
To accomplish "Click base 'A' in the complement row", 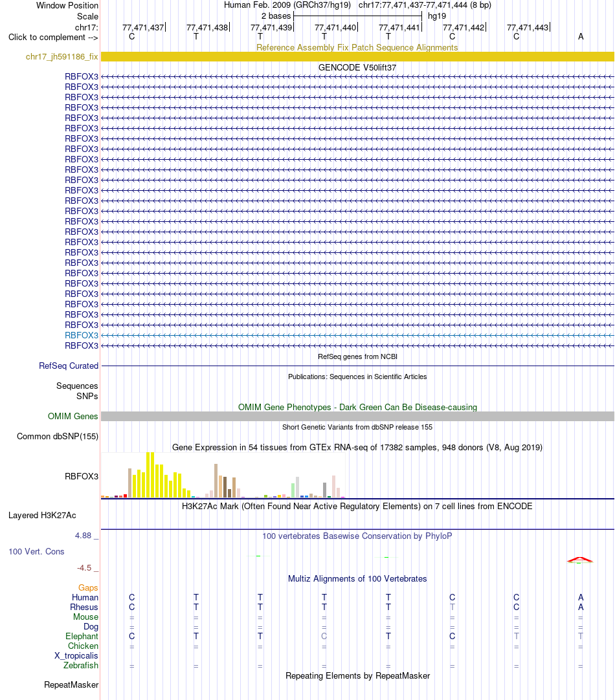I will pyautogui.click(x=581, y=37).
